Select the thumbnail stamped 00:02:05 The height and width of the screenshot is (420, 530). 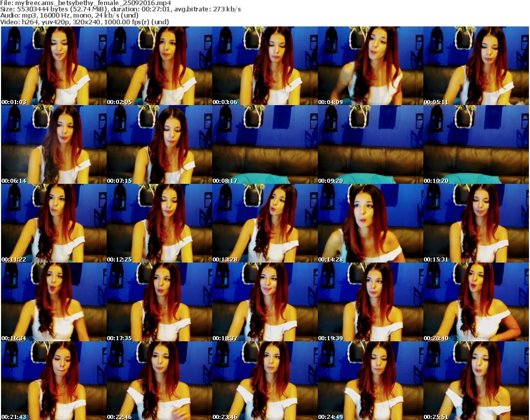click(x=159, y=66)
